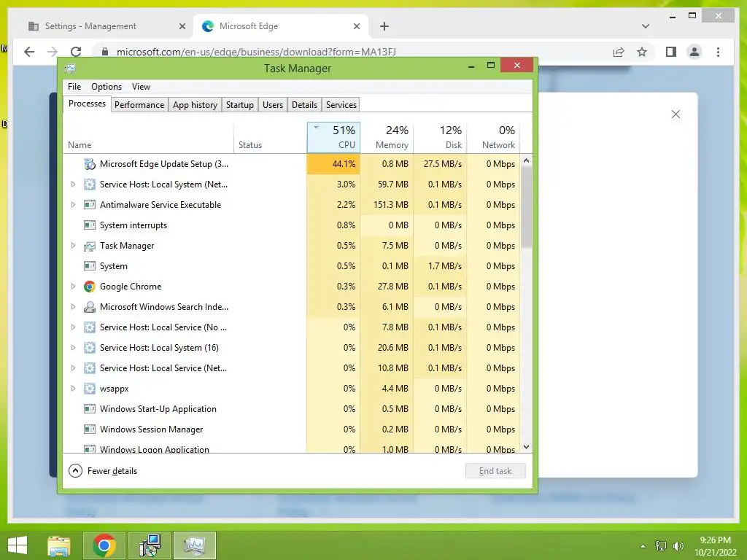
Task: Close the Microsoft Edge dialog with X
Action: click(676, 114)
